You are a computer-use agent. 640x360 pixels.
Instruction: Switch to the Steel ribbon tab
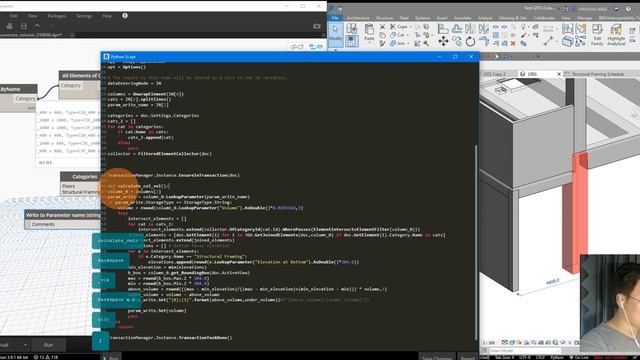404,18
